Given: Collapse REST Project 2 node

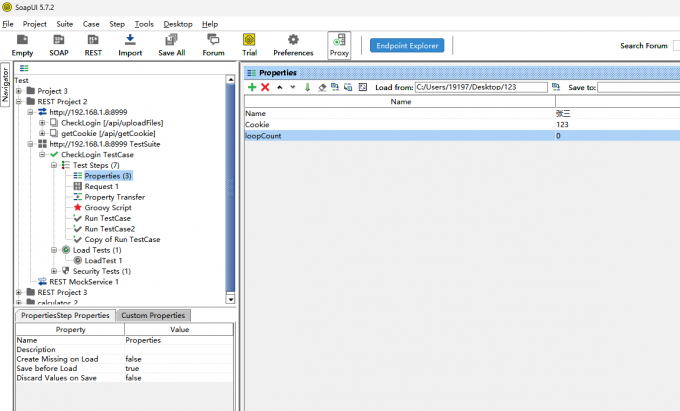Looking at the screenshot, I should point(19,101).
